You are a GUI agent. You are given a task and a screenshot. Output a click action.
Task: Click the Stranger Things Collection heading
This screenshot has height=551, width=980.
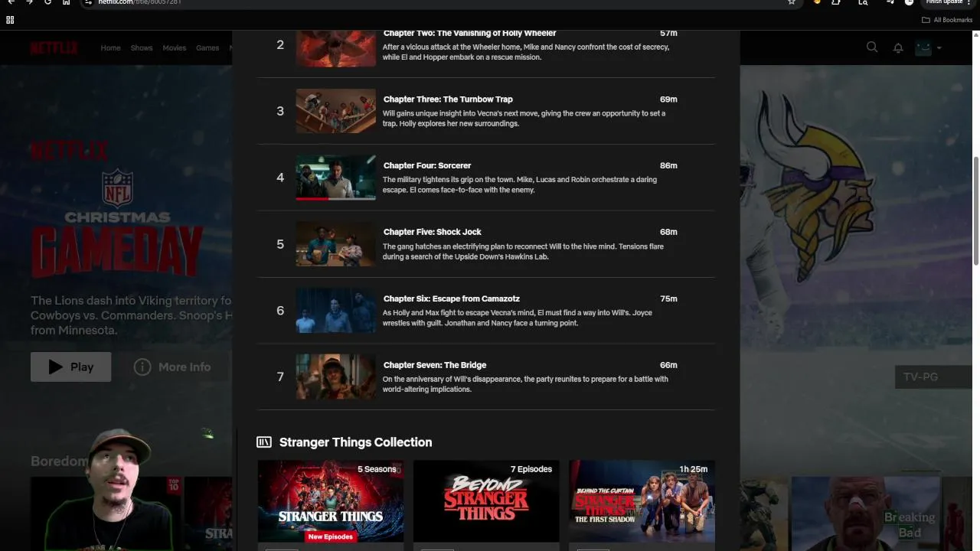pos(355,442)
